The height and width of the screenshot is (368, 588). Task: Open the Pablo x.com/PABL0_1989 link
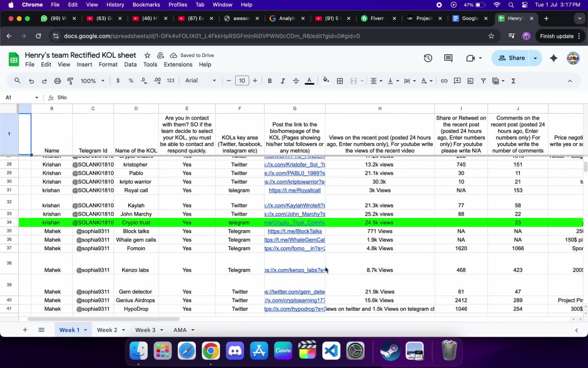(295, 173)
